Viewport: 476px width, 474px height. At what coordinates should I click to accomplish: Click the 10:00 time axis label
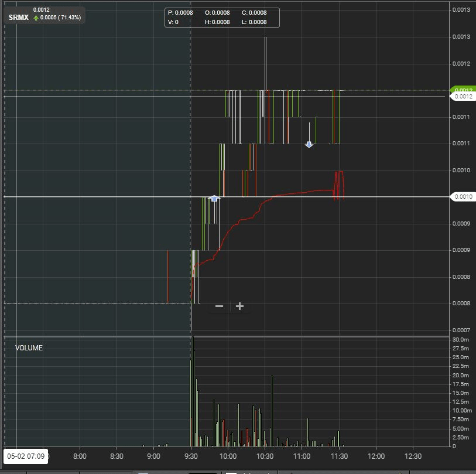pos(228,456)
